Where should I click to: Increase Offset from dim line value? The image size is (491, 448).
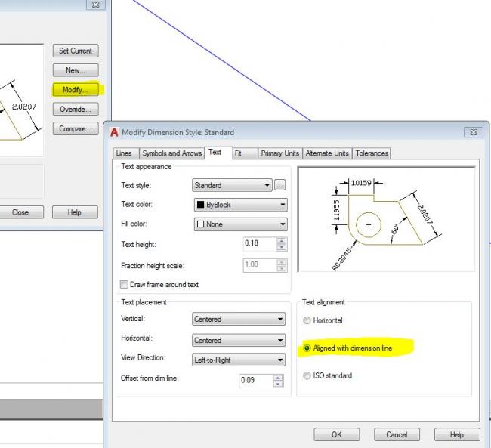pyautogui.click(x=278, y=378)
